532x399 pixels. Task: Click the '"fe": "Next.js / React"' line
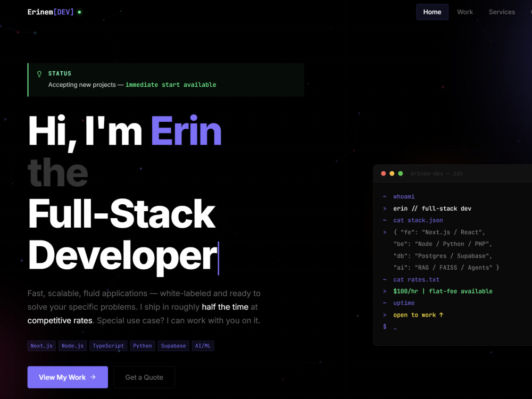(x=439, y=232)
